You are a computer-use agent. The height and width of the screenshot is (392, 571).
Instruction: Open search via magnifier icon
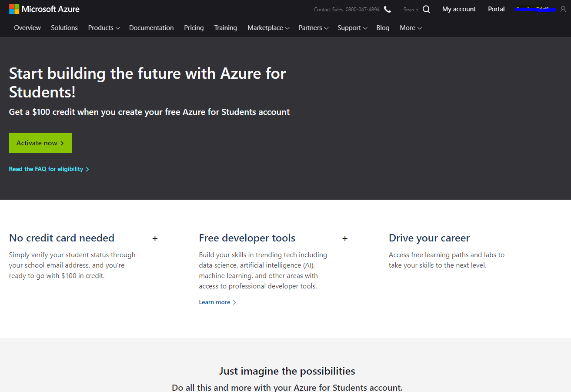click(426, 9)
